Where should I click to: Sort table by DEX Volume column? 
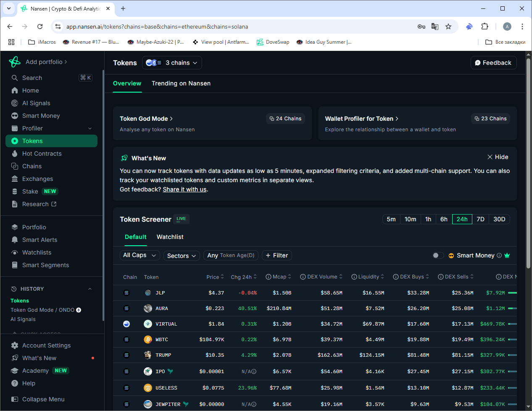321,277
